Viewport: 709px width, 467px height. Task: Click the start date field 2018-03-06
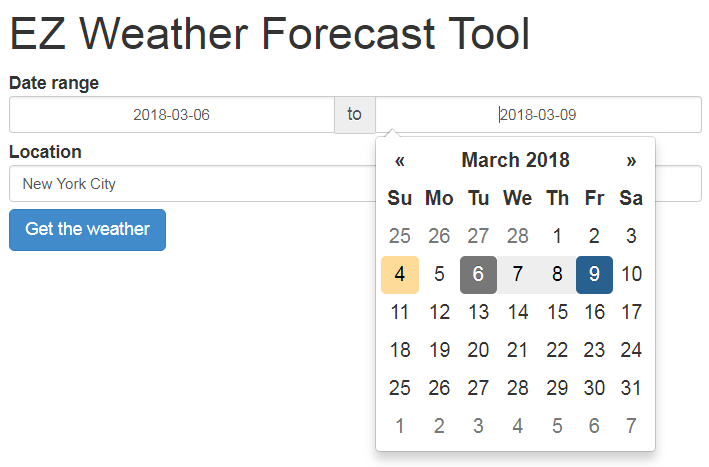[x=172, y=114]
